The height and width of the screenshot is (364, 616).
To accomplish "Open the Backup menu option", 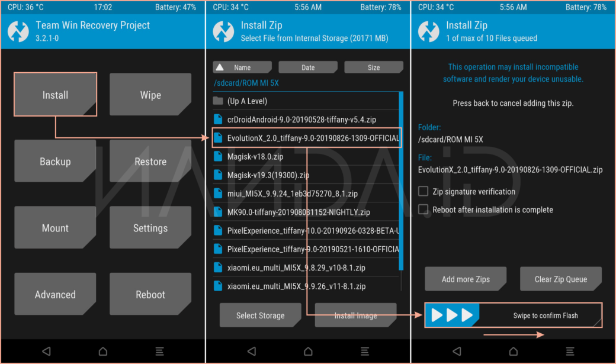I will (x=55, y=161).
